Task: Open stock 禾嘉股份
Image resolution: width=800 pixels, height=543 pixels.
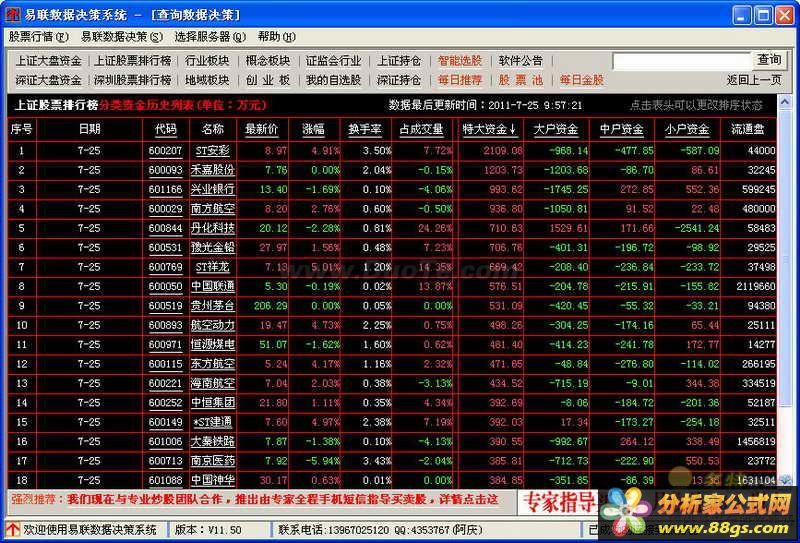Action: tap(213, 170)
